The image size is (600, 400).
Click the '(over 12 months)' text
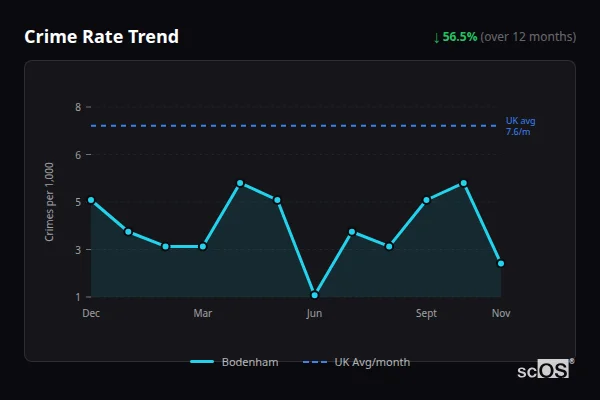(528, 37)
